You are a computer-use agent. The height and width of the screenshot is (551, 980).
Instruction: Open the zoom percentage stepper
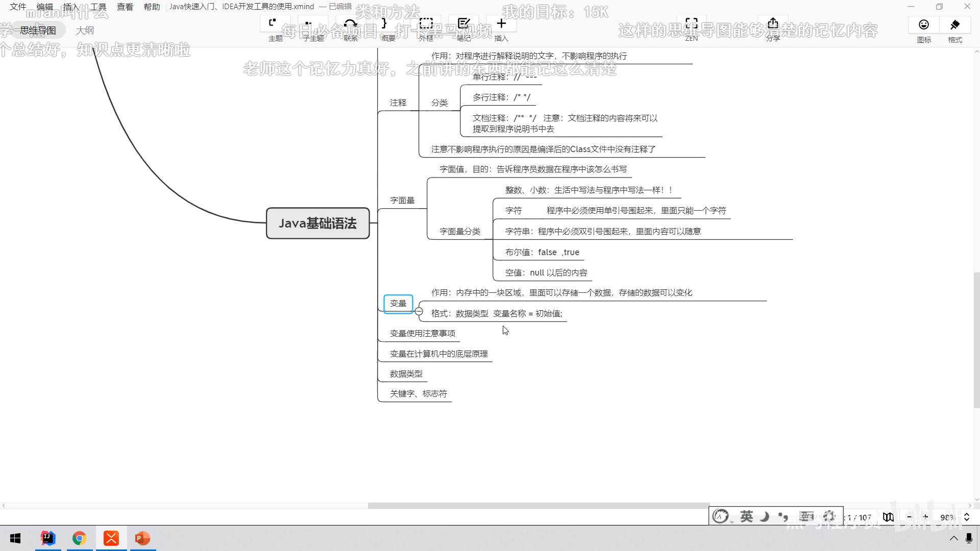(x=966, y=517)
